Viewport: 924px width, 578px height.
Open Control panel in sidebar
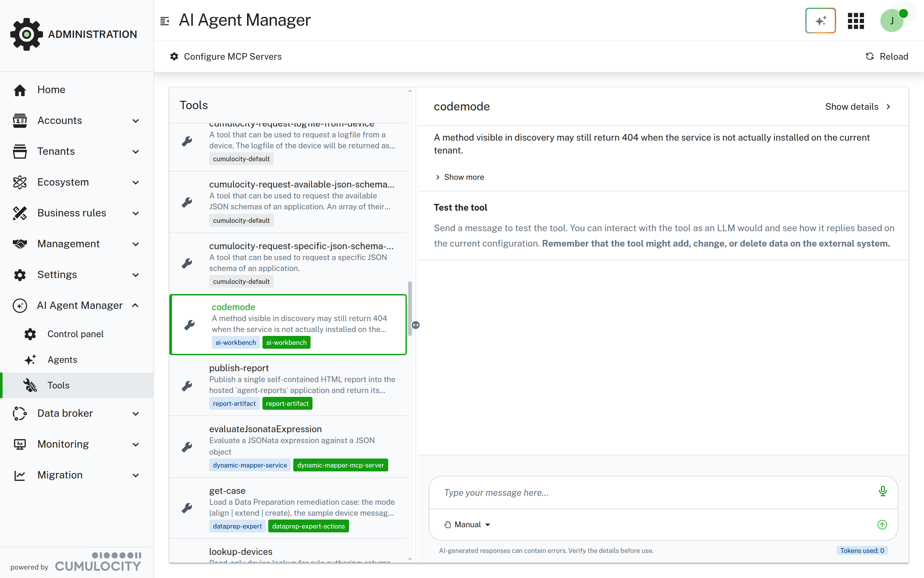(77, 334)
